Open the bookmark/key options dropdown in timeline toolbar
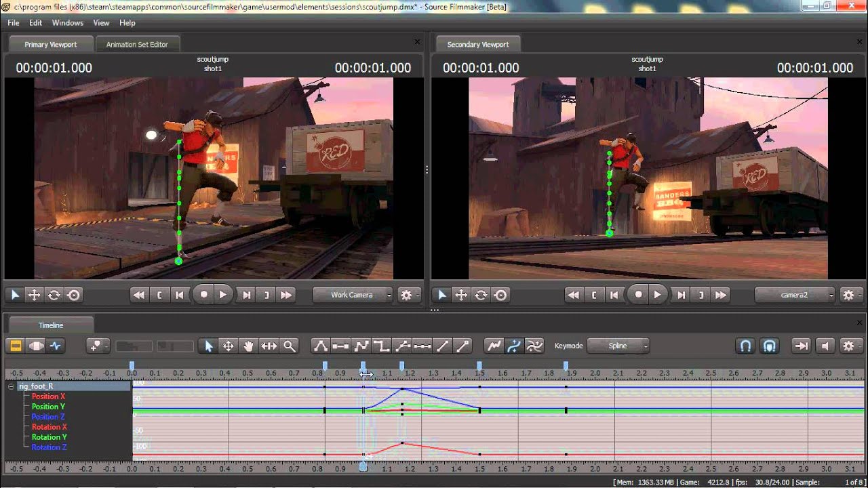 (98, 346)
